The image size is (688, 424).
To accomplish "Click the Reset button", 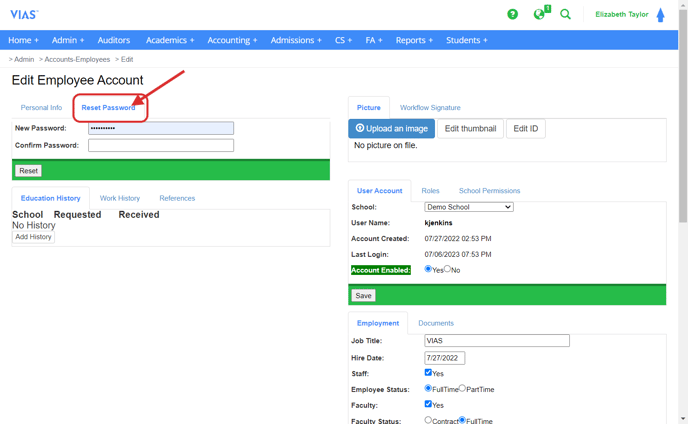I will (x=29, y=171).
